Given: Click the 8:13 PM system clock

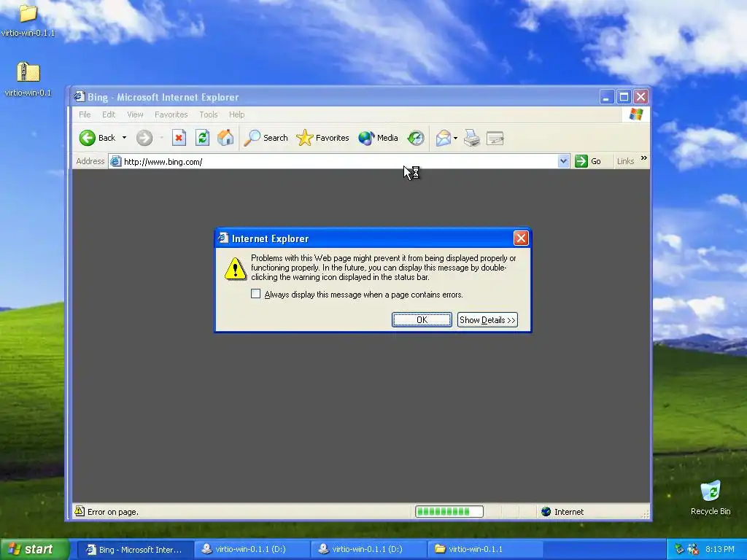Looking at the screenshot, I should click(720, 550).
